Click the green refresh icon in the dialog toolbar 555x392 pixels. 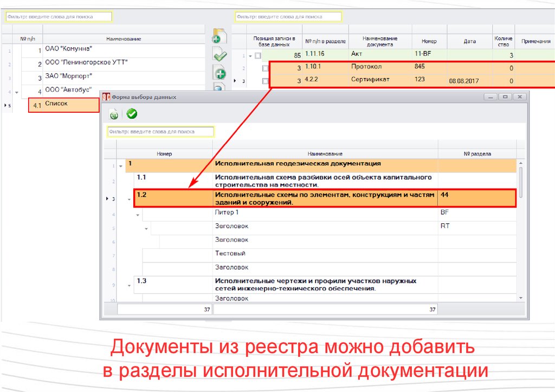(114, 114)
